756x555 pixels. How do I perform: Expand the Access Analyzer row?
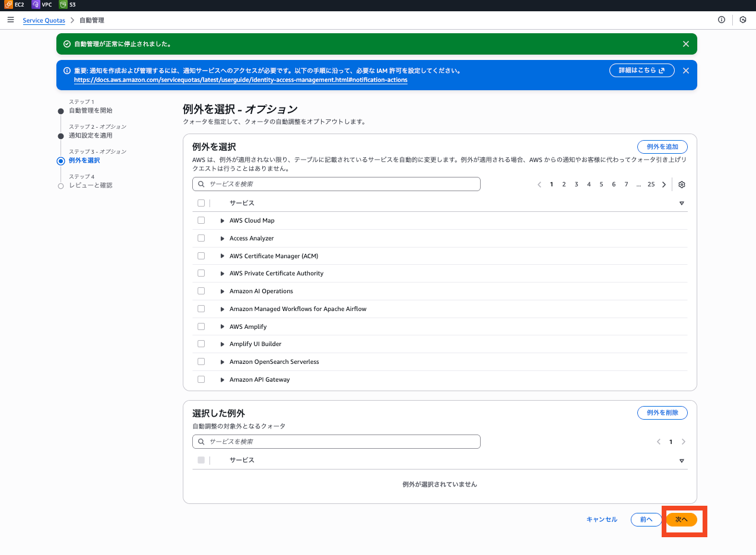223,239
